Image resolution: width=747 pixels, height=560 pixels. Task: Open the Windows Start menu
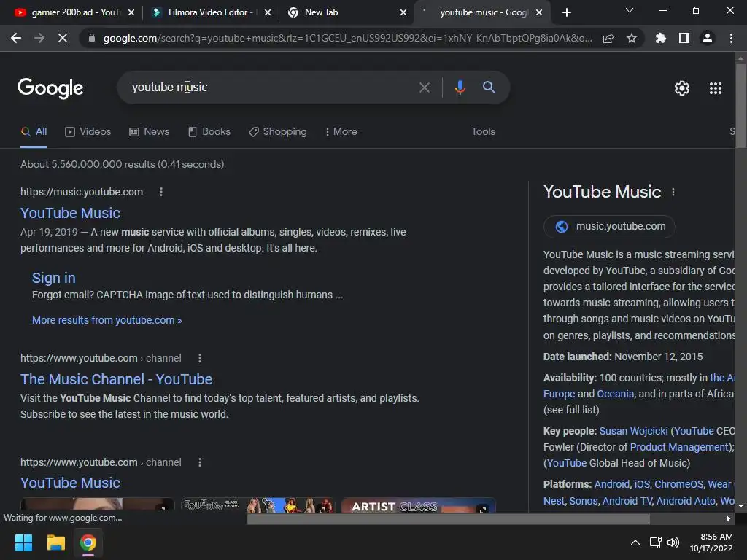23,542
